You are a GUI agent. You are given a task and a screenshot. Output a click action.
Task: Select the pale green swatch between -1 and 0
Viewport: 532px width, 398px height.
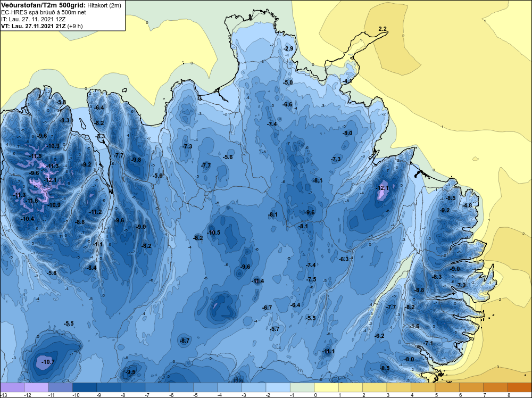[x=302, y=387]
